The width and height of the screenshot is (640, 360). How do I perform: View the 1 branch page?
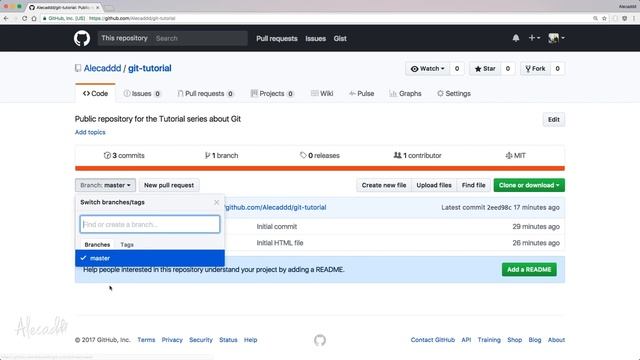click(221, 156)
